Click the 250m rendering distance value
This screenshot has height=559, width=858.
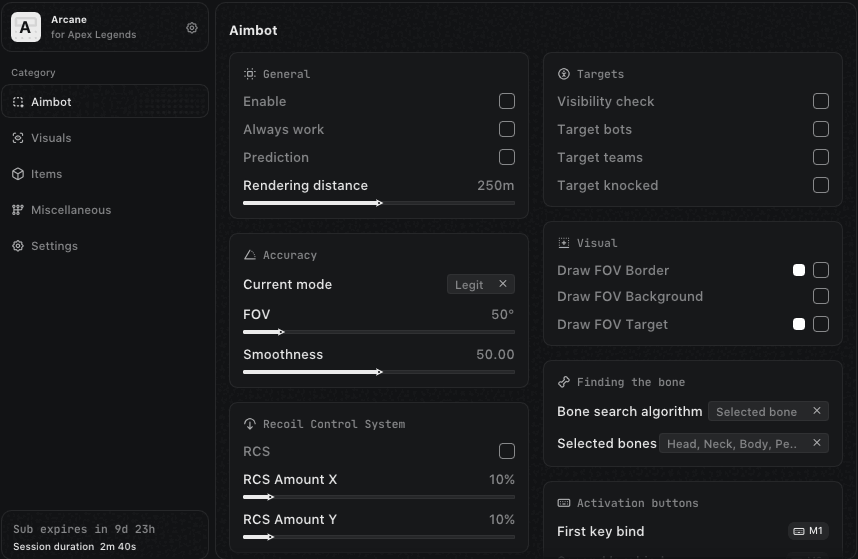[495, 185]
